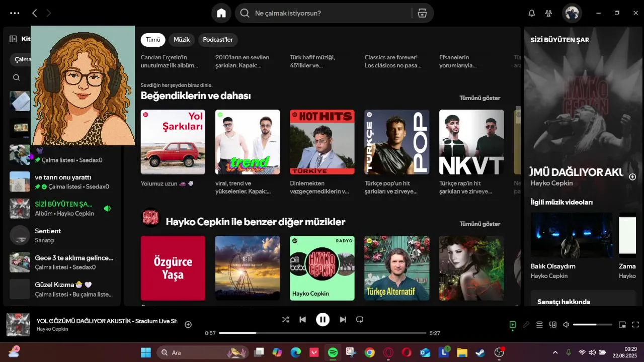Image resolution: width=644 pixels, height=362 pixels.
Task: Seek using the song progress bar
Action: (323, 333)
